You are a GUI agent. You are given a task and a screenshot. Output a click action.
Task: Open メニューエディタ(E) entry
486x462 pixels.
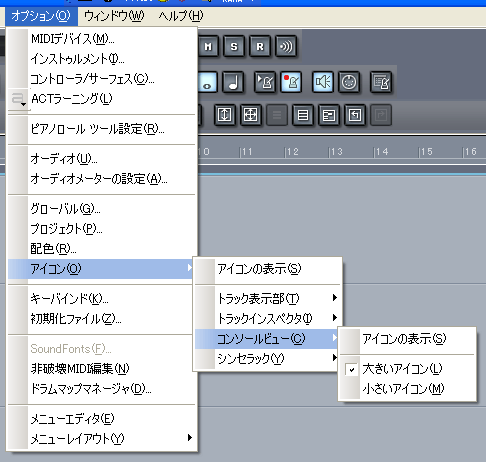[x=103, y=419]
